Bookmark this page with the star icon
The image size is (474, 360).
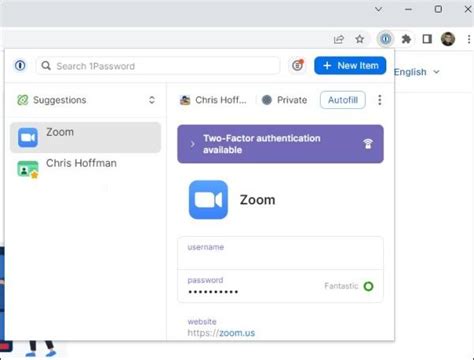(359, 39)
